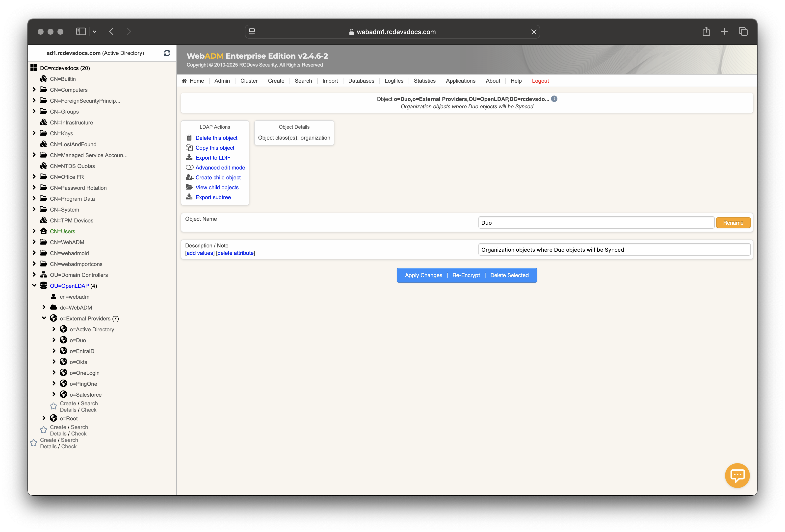Screen dimensions: 785x532
Task: Click the add-user icon beside Create child object
Action: click(189, 177)
